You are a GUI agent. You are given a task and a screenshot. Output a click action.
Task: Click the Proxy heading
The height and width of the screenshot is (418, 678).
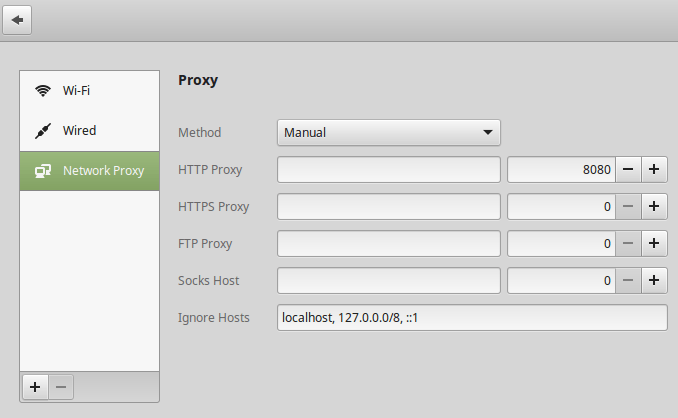tap(198, 80)
